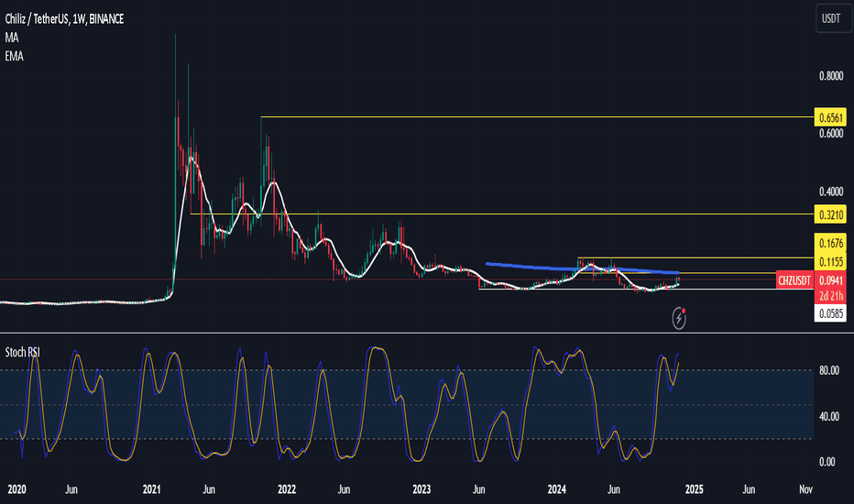Click the 40.00 Stoch RSI axis value
This screenshot has width=854, height=504.
829,417
